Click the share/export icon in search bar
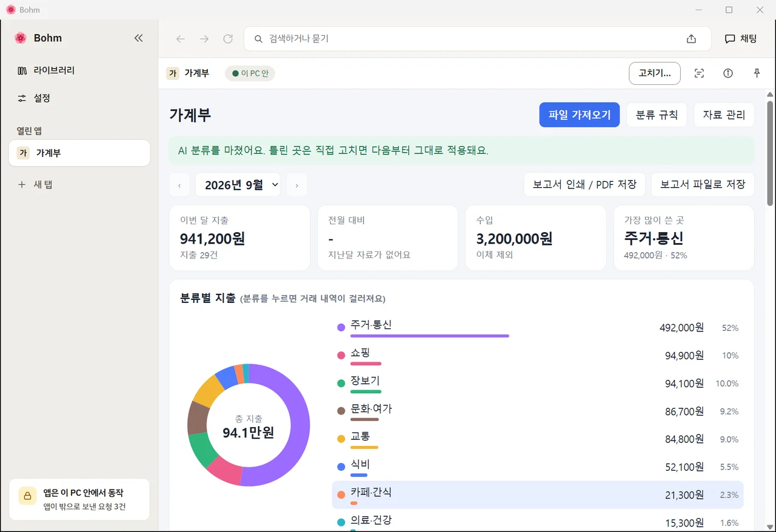Screen dimensions: 776x532 (691, 39)
